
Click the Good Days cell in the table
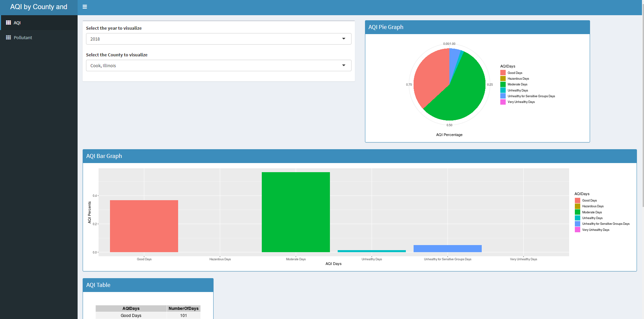pyautogui.click(x=131, y=316)
